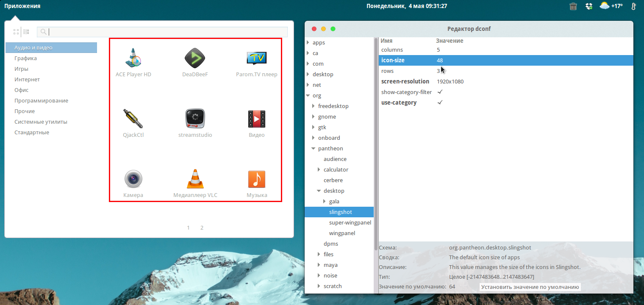Select the columns key row

pos(506,50)
